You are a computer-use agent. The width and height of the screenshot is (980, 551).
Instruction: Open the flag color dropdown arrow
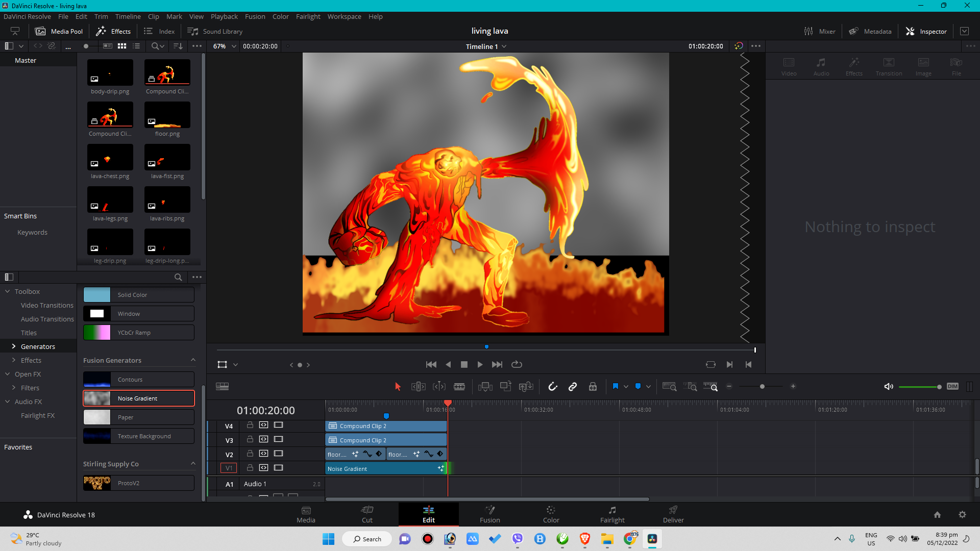pos(626,387)
